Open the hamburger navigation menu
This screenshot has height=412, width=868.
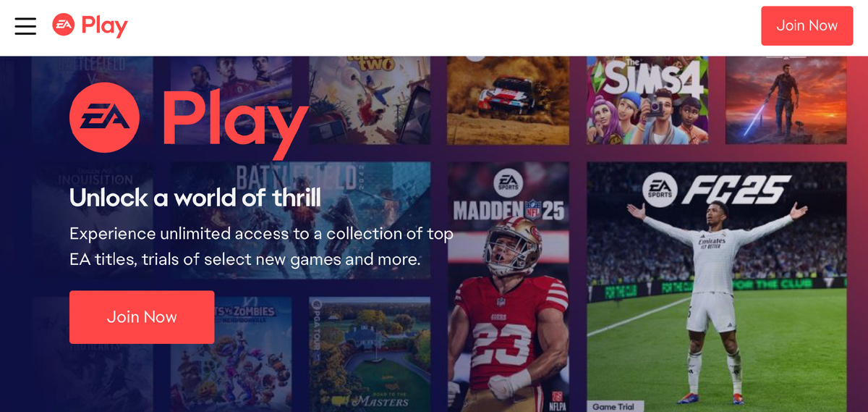pyautogui.click(x=25, y=25)
